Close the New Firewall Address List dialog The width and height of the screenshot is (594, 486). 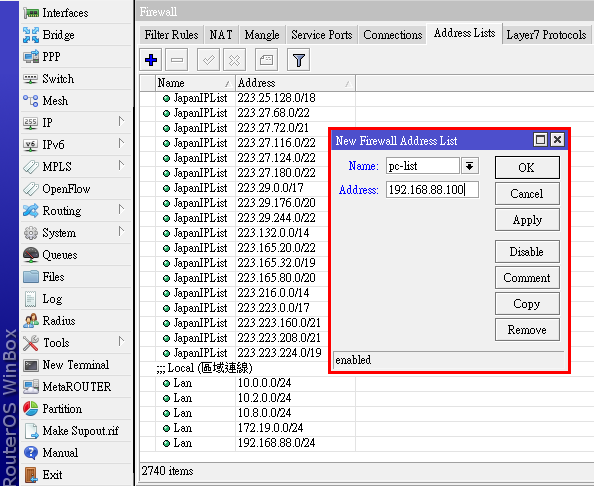point(557,140)
